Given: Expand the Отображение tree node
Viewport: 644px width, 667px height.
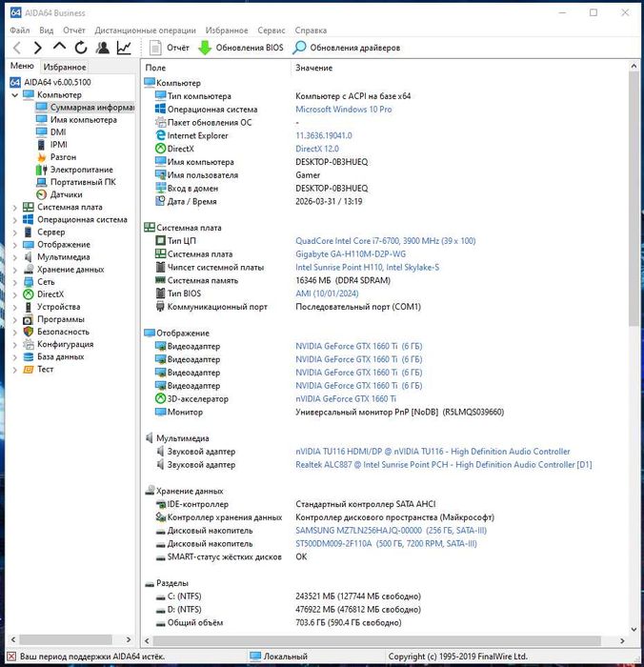Looking at the screenshot, I should (x=14, y=245).
